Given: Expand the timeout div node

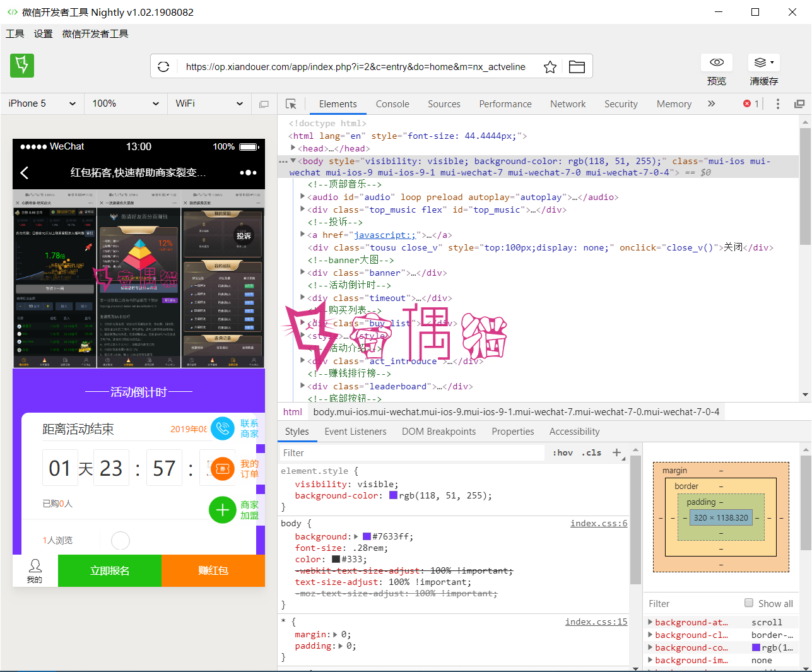Looking at the screenshot, I should (x=303, y=298).
